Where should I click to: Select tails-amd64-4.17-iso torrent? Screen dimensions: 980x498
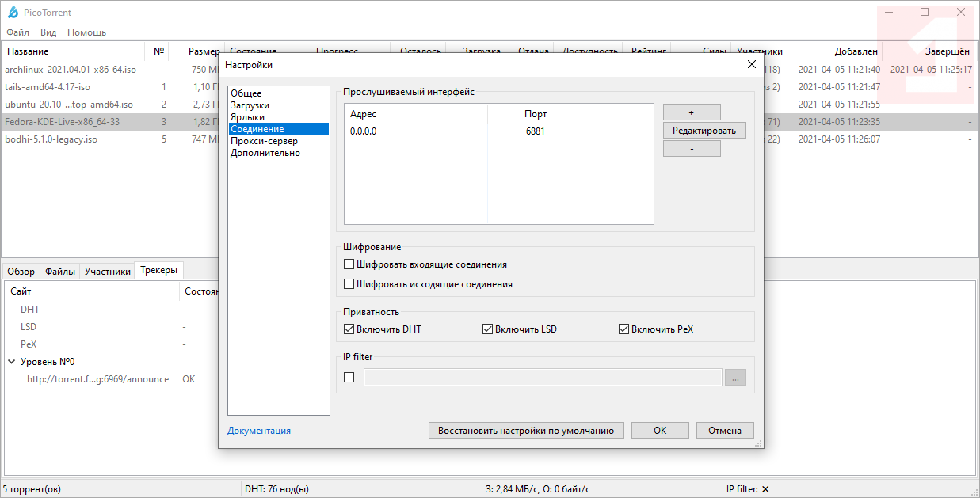(48, 87)
